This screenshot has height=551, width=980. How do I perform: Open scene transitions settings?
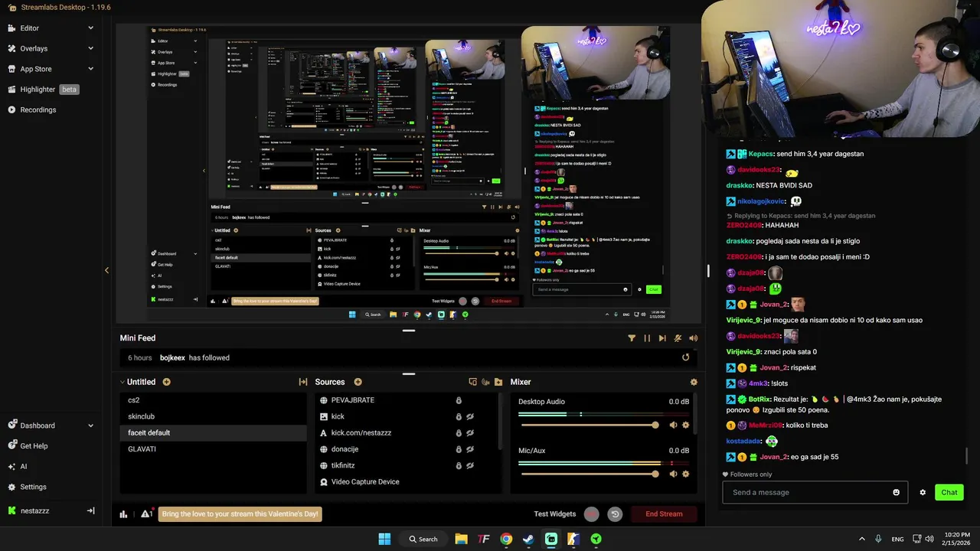(x=303, y=382)
